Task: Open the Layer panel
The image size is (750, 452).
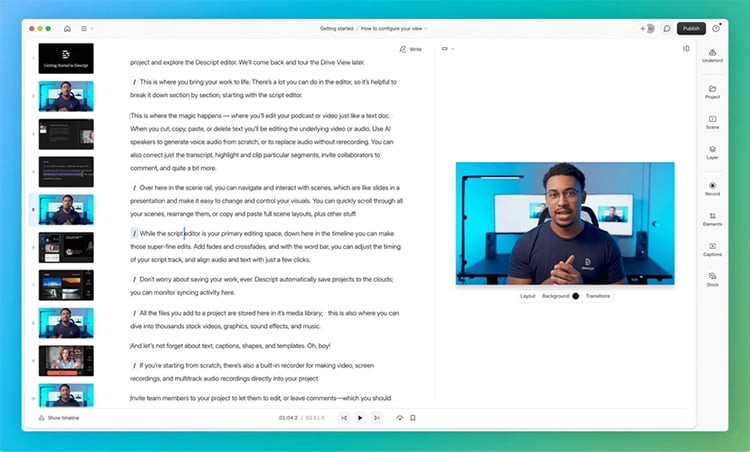Action: [712, 152]
